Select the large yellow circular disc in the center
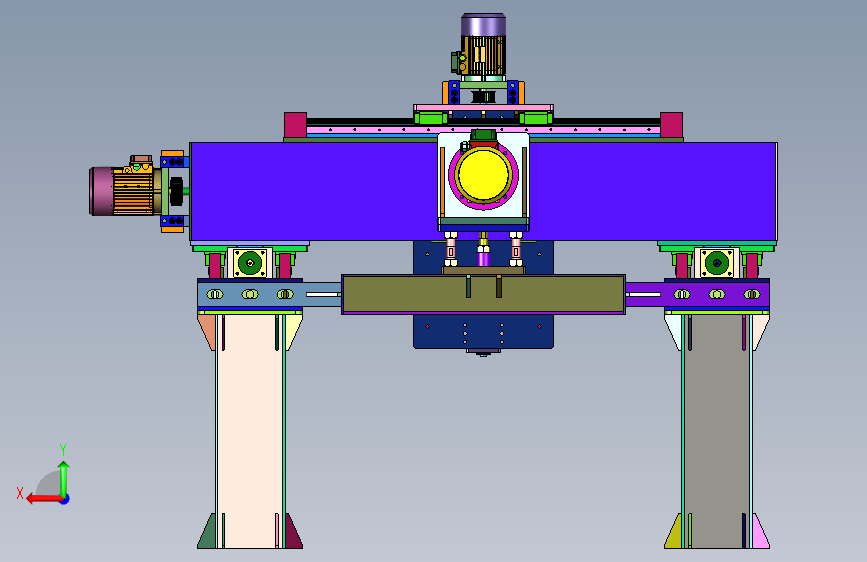This screenshot has height=562, width=867. (x=483, y=175)
